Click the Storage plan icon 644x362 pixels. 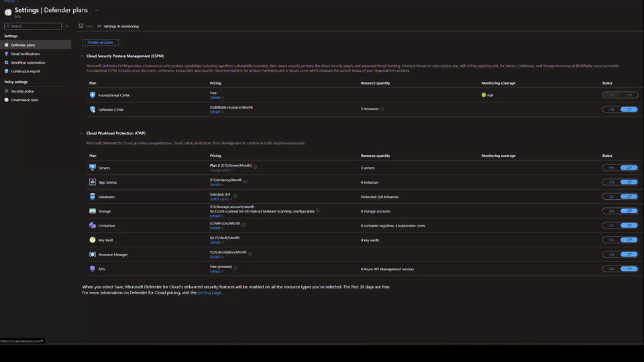[93, 211]
